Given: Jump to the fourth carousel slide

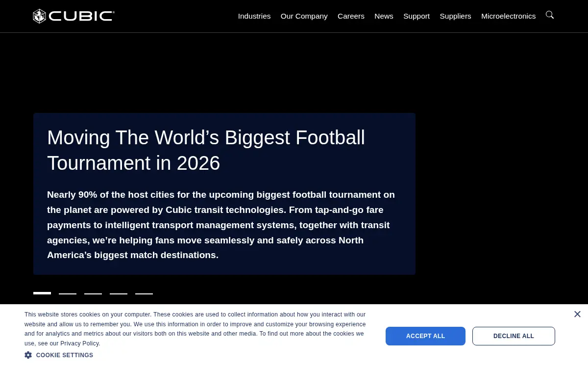Looking at the screenshot, I should tap(119, 293).
